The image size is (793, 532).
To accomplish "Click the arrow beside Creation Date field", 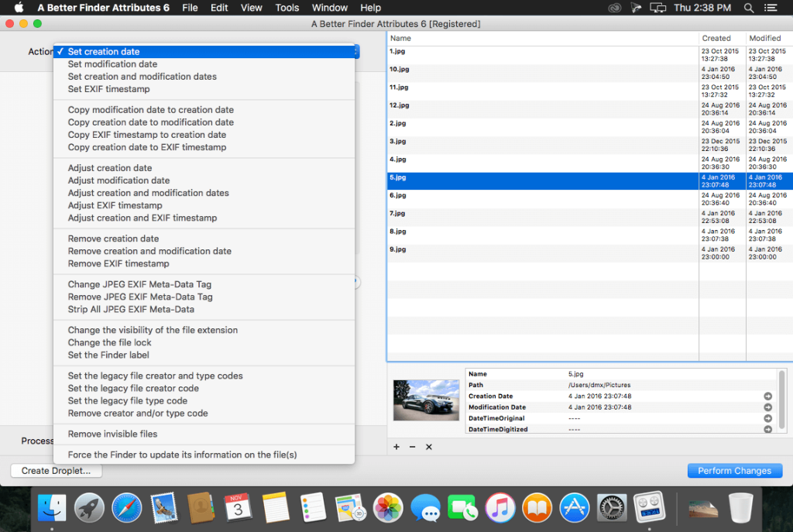I will click(x=767, y=396).
